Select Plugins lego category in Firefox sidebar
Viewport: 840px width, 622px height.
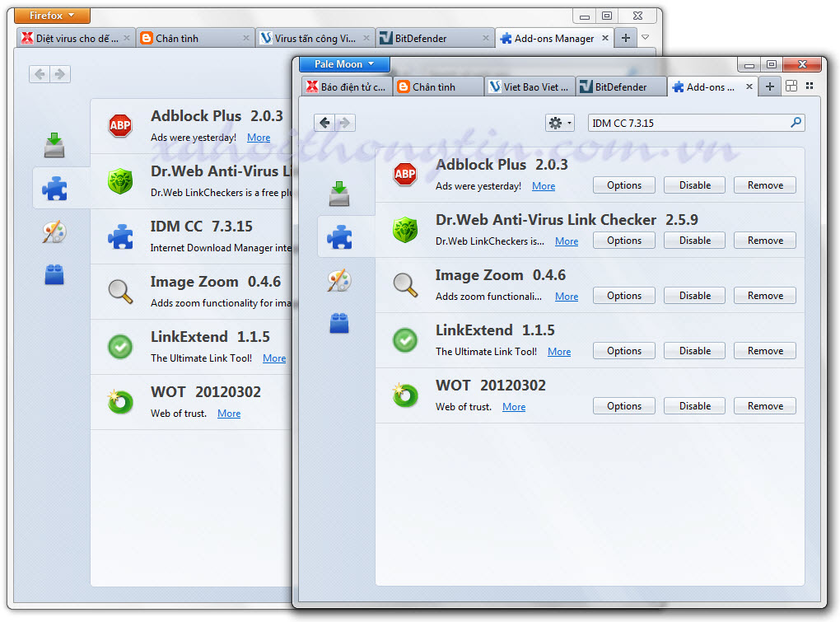[54, 274]
